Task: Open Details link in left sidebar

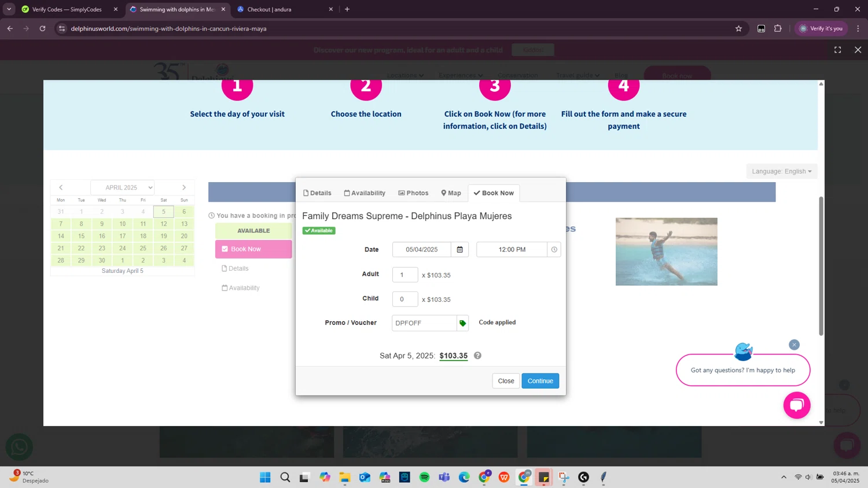Action: (x=235, y=268)
